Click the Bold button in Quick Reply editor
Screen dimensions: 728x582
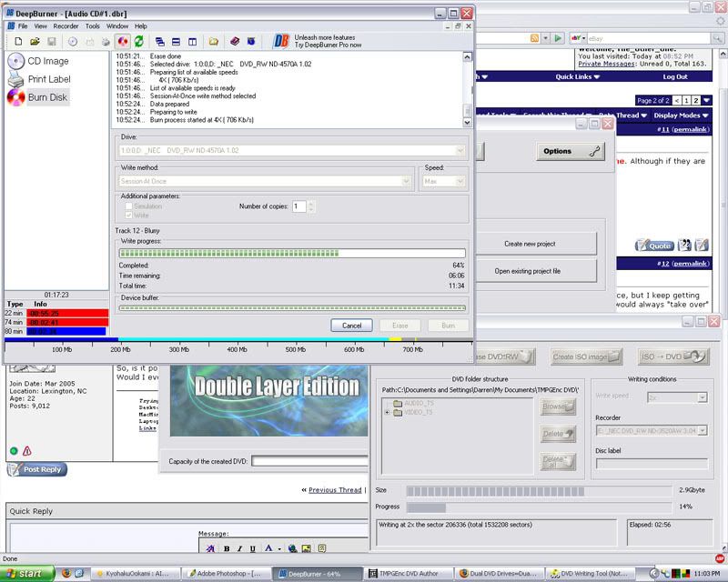(227, 548)
